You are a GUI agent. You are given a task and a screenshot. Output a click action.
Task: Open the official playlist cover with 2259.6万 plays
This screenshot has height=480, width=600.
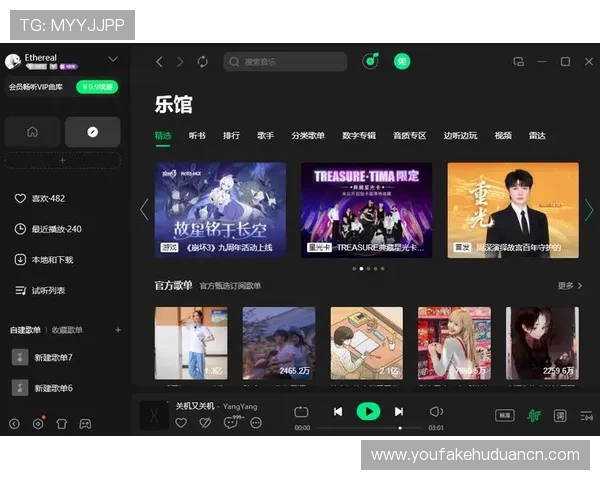click(x=542, y=343)
